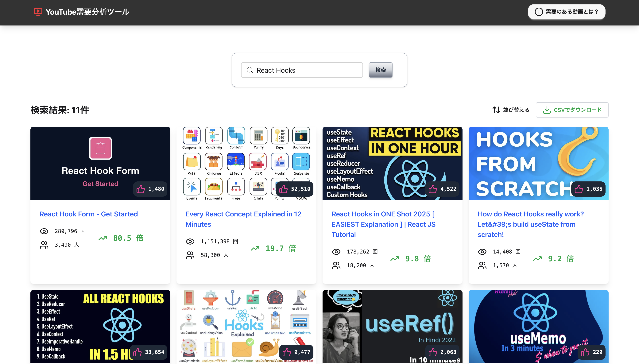Image resolution: width=639 pixels, height=364 pixels.
Task: Click the eye views icon beside 280,796
Action: coord(44,231)
